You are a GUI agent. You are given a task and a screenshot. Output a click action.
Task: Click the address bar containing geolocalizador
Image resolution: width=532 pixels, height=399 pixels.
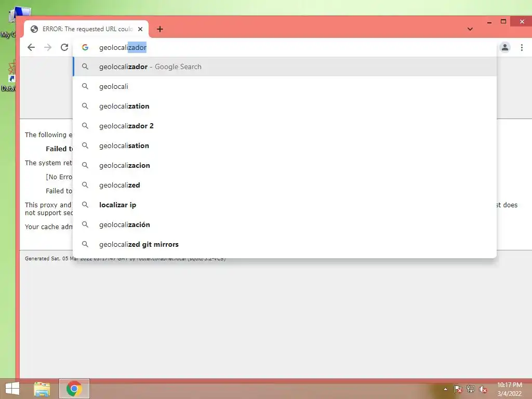pyautogui.click(x=285, y=47)
